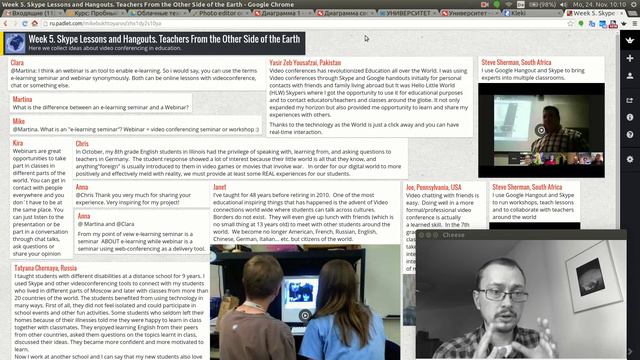Viewport: 640px width, 360px height.
Task: Open the volume indicator in top panel
Action: pyautogui.click(x=564, y=4)
